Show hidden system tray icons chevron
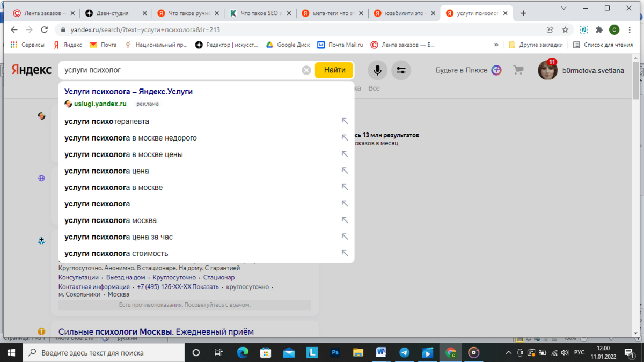 click(x=509, y=353)
